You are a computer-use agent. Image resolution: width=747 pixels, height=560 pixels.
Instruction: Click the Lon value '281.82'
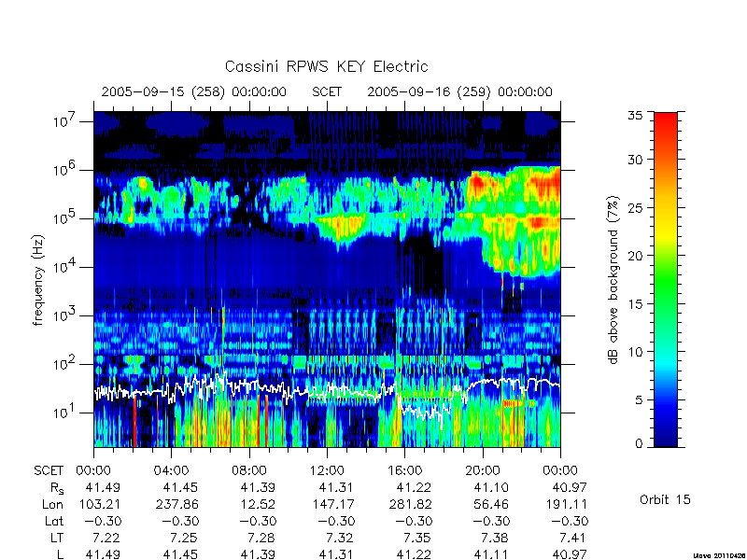(413, 504)
